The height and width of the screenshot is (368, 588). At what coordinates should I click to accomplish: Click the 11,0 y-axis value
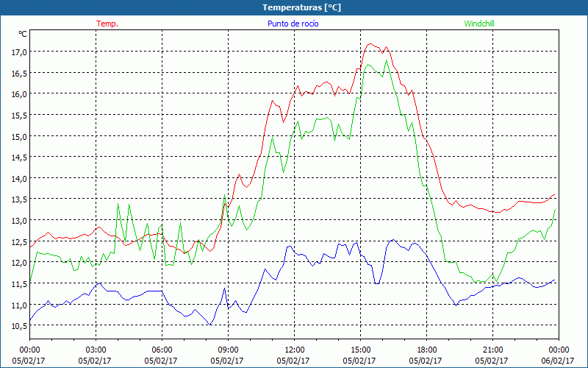tap(19, 305)
